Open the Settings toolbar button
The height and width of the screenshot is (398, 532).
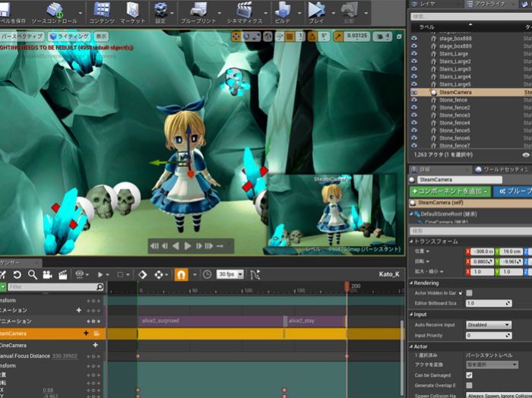[x=160, y=13]
